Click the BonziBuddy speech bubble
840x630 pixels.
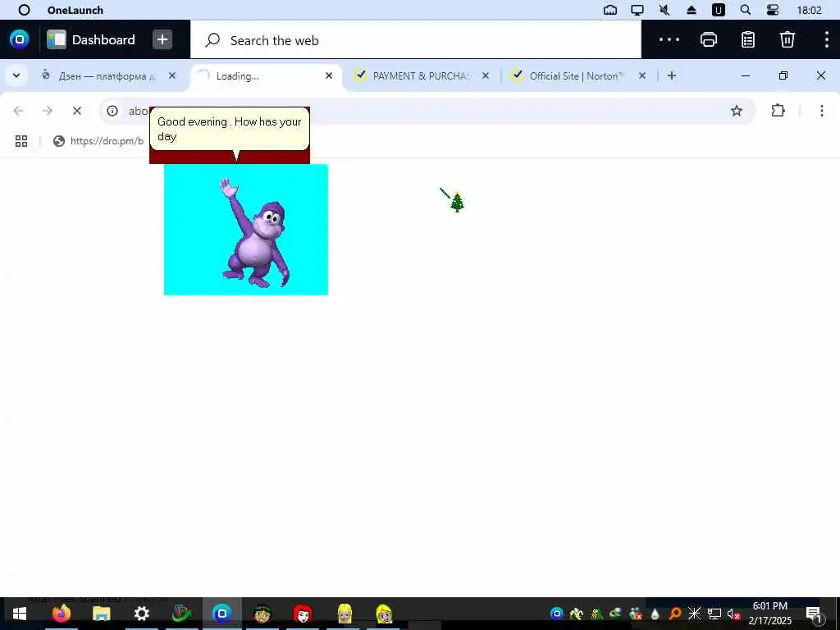pos(230,129)
